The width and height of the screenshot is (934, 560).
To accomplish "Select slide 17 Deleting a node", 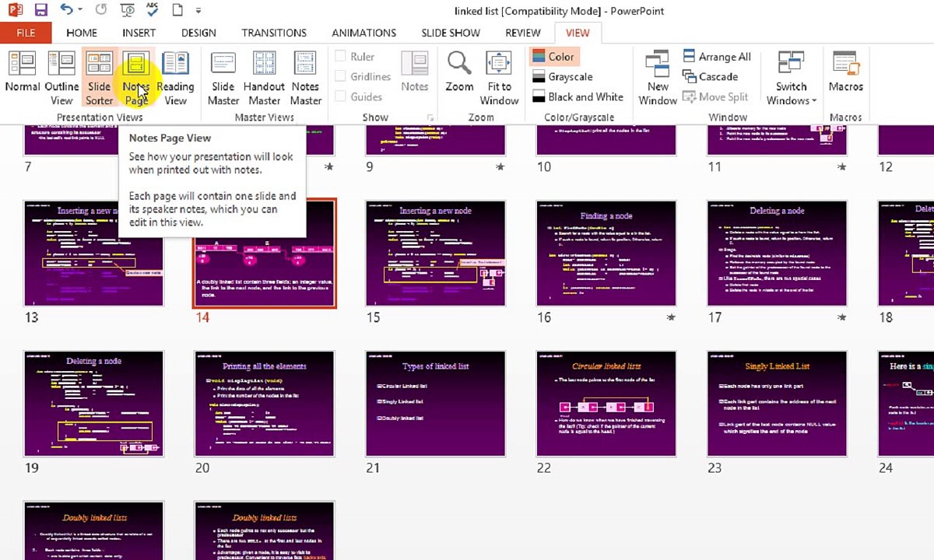I will (x=777, y=254).
